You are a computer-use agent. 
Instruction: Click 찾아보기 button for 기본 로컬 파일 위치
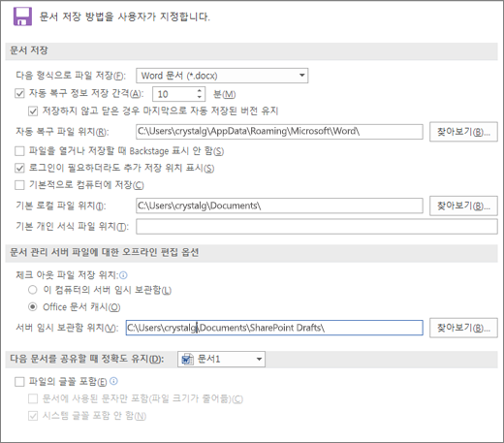tap(463, 206)
